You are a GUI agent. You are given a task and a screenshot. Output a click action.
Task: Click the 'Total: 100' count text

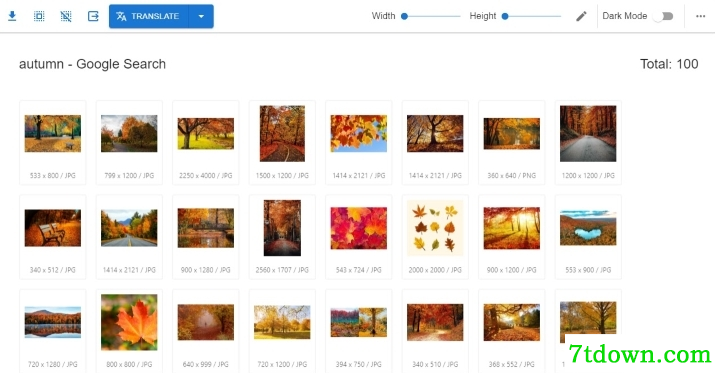coord(669,64)
